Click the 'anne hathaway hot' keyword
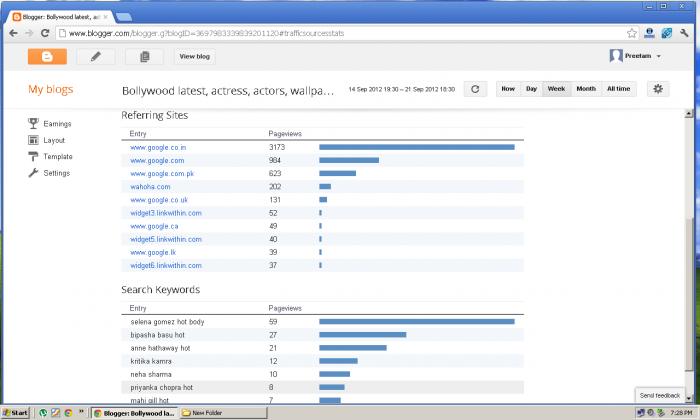Screen dimensions: 700x420 tap(160, 348)
